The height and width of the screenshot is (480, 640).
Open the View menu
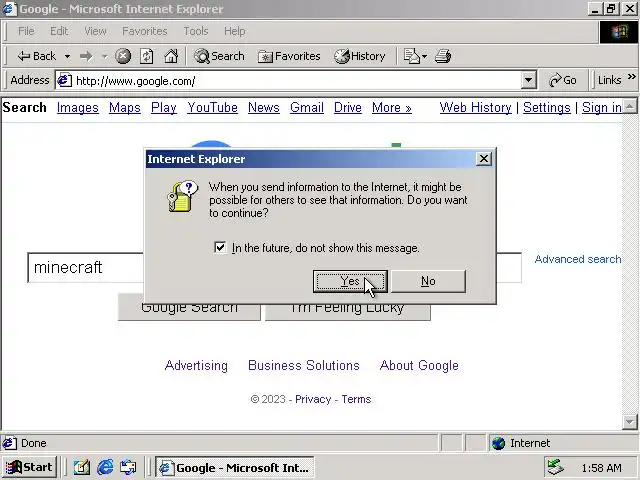click(96, 31)
